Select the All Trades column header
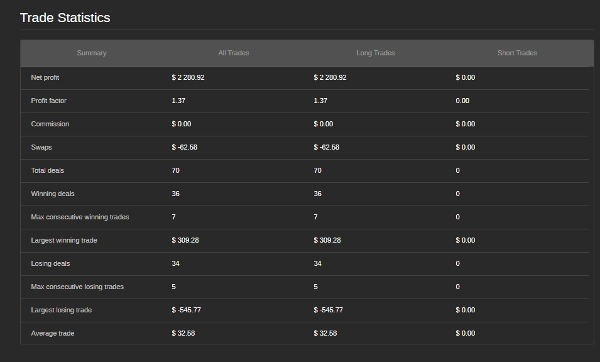 pos(233,53)
